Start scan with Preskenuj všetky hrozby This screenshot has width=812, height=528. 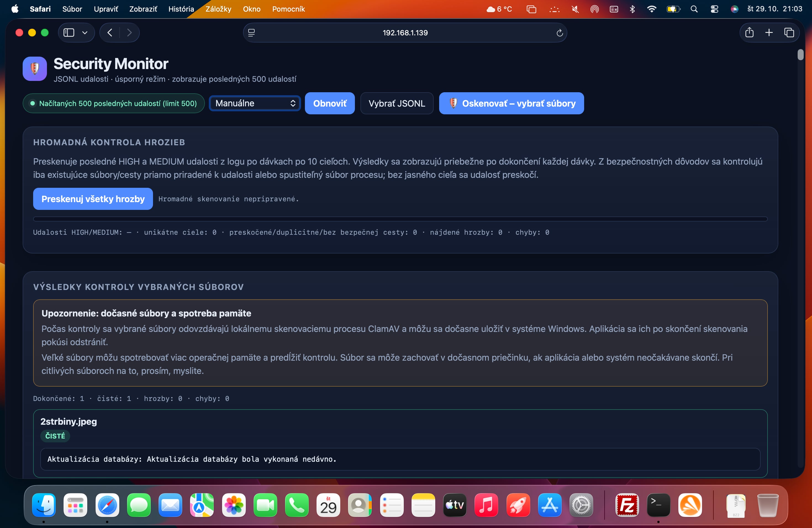click(93, 199)
